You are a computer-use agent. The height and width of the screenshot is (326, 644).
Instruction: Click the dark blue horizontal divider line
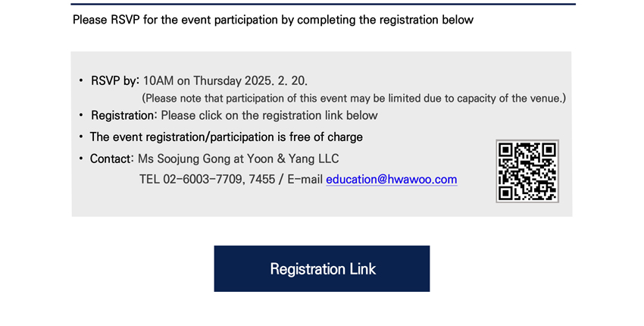coord(323,4)
